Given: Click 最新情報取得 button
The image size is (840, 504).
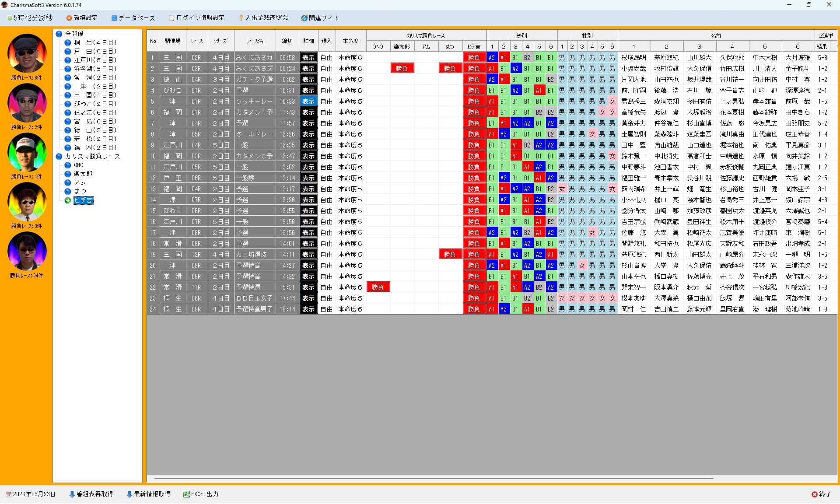Looking at the screenshot, I should tap(148, 494).
